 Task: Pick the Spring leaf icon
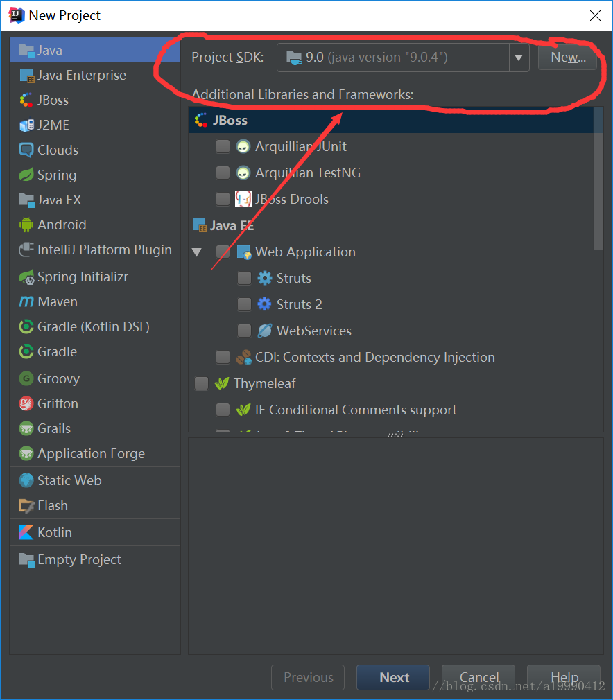[26, 175]
